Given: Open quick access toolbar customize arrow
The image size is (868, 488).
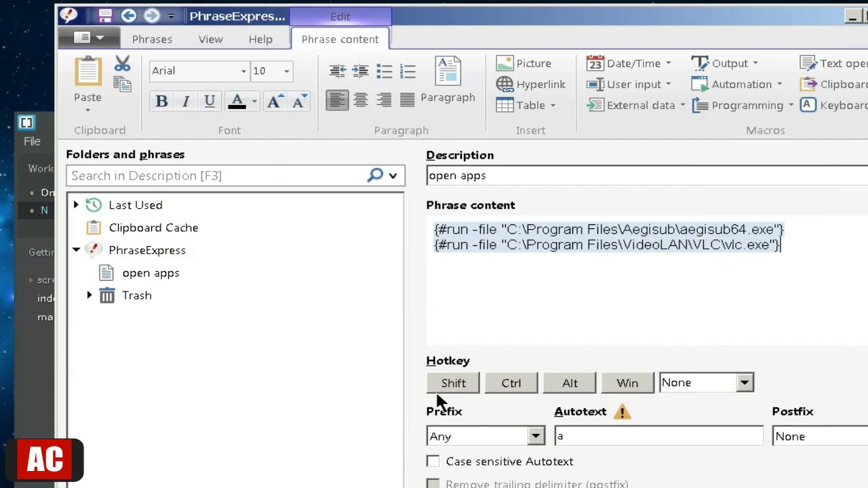Looking at the screenshot, I should pos(171,16).
